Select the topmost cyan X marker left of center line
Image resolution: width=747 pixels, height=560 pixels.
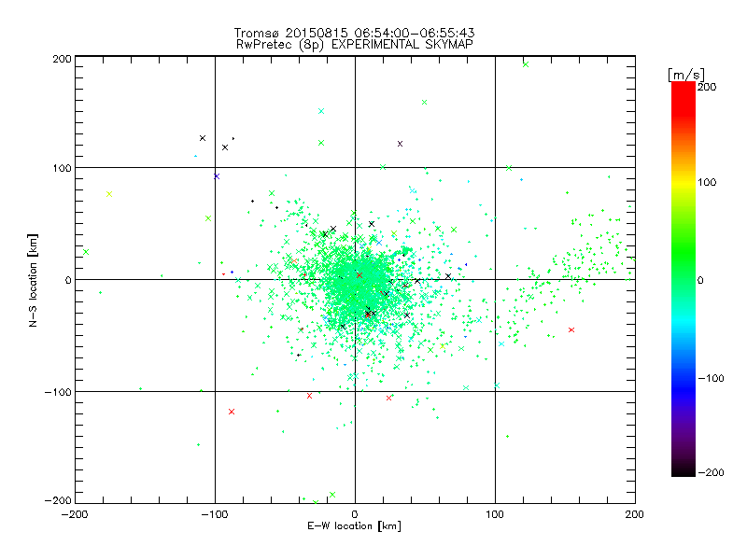pyautogui.click(x=321, y=111)
